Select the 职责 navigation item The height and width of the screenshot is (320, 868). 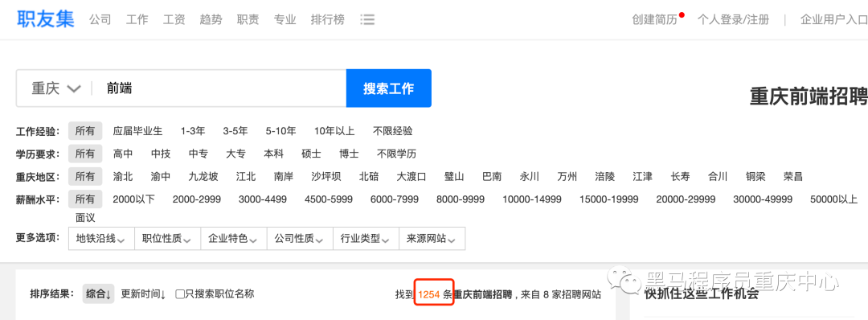click(248, 20)
